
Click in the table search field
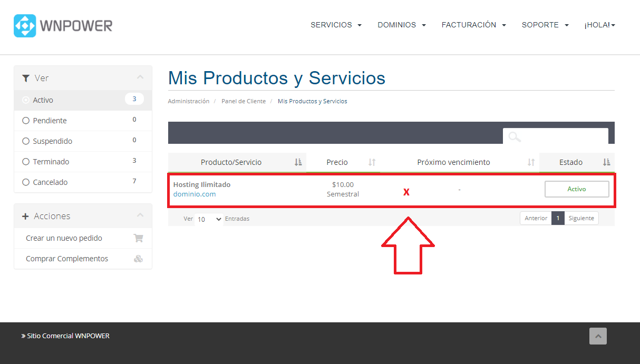coord(556,136)
